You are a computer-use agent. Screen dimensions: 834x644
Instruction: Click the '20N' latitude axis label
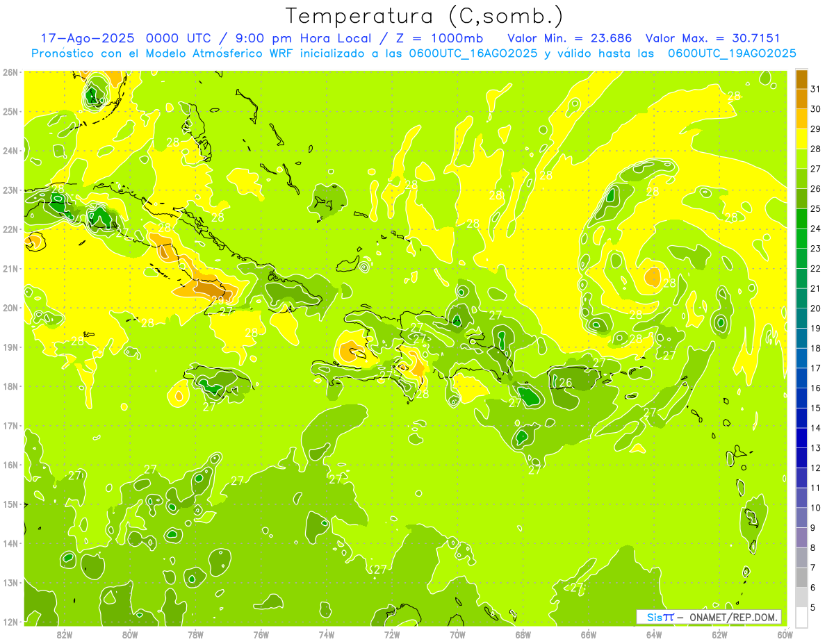(10, 308)
